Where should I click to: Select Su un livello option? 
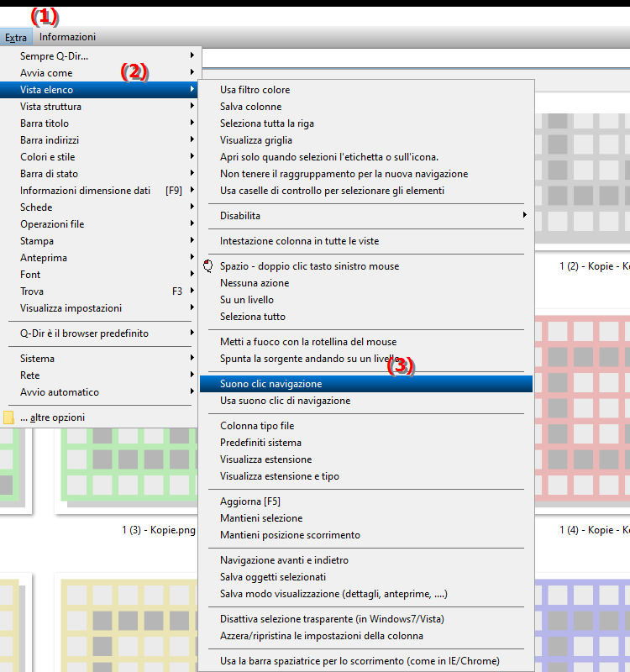click(x=366, y=300)
